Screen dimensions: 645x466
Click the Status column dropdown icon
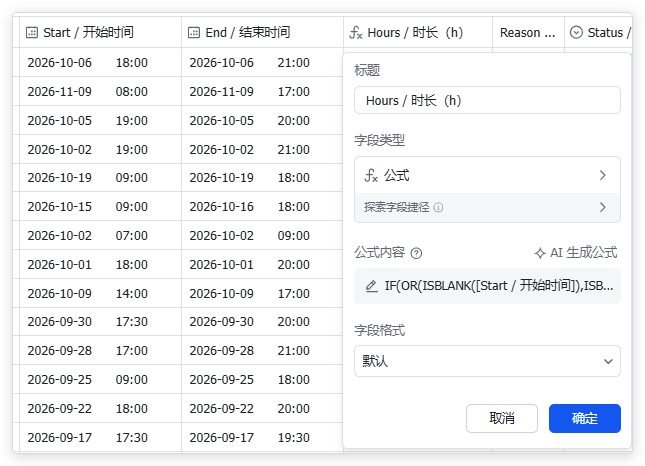[x=576, y=32]
